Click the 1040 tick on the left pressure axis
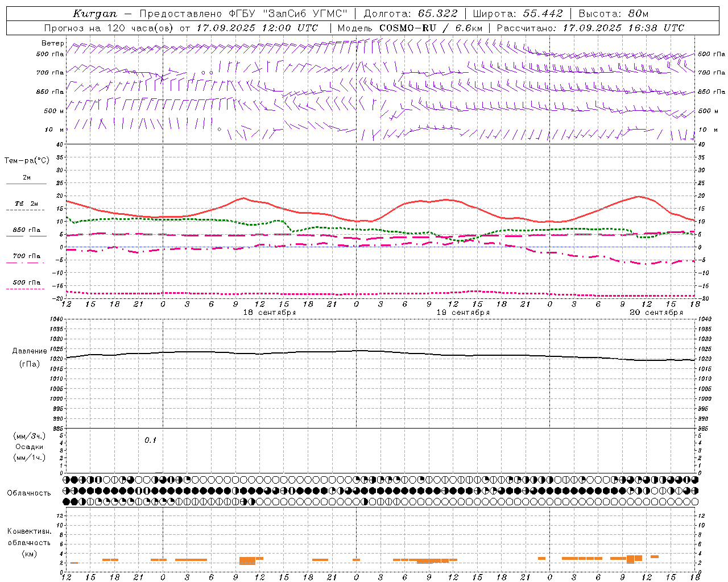Image resolution: width=728 pixels, height=582 pixels. tap(57, 319)
